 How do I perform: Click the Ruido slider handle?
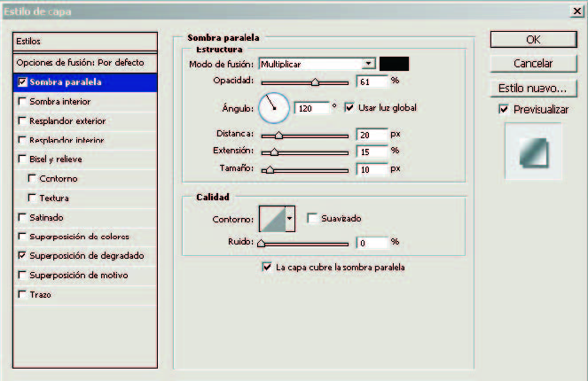tap(262, 244)
